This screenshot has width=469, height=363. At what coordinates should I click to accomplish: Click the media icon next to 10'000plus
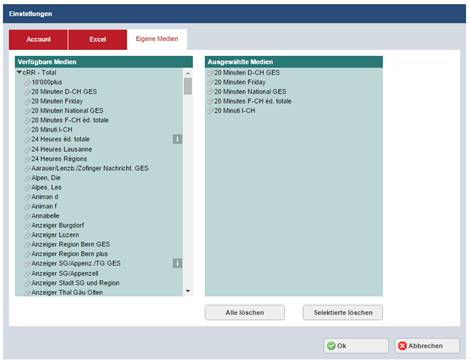pos(27,83)
